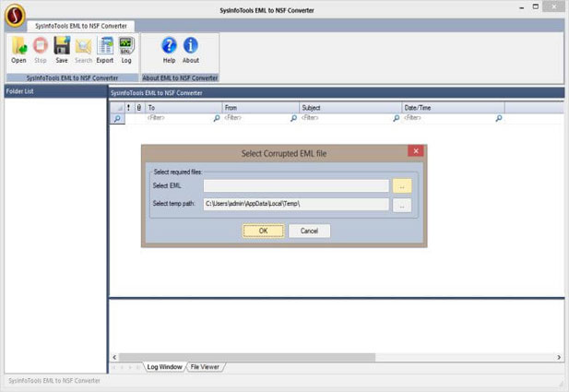Click the Stop toolbar icon

click(41, 50)
